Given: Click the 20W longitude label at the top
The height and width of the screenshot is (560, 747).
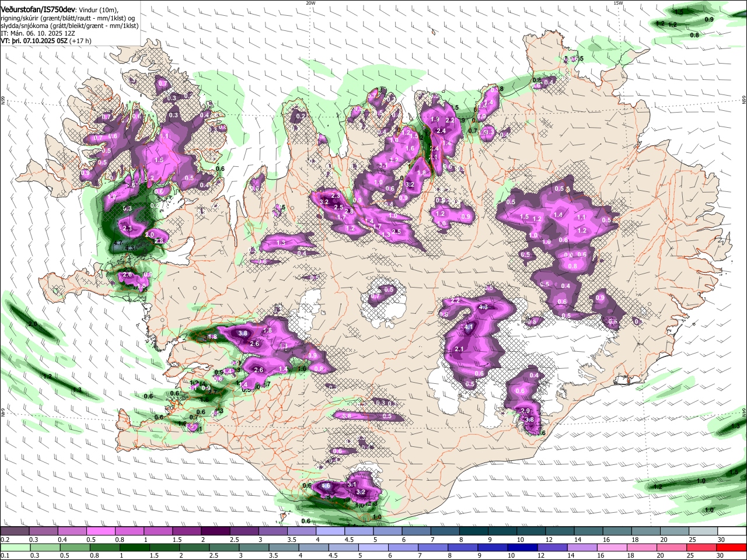Looking at the screenshot, I should [x=310, y=3].
